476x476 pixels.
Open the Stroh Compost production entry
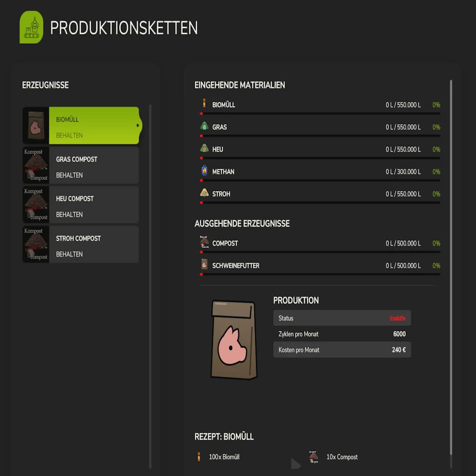pos(81,245)
